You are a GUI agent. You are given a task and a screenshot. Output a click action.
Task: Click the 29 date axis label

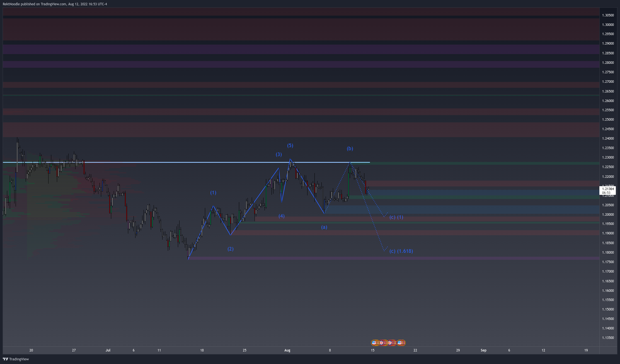coord(458,350)
